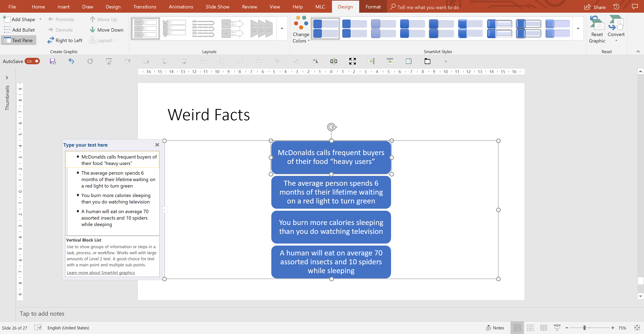
Task: Click the Start From Beginning slideshow icon
Action: click(109, 61)
